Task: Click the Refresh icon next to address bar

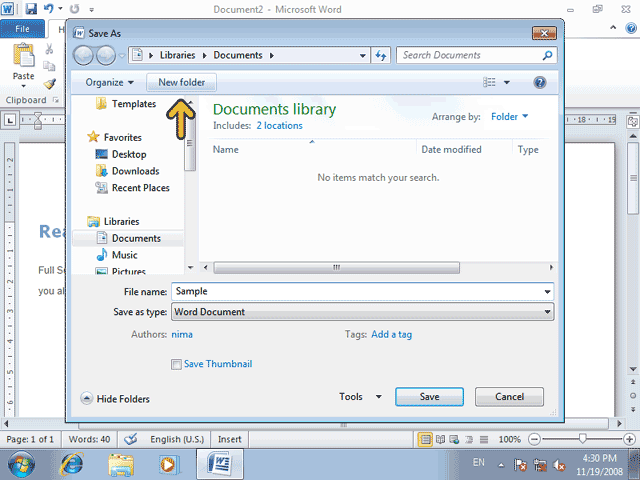Action: pyautogui.click(x=381, y=56)
